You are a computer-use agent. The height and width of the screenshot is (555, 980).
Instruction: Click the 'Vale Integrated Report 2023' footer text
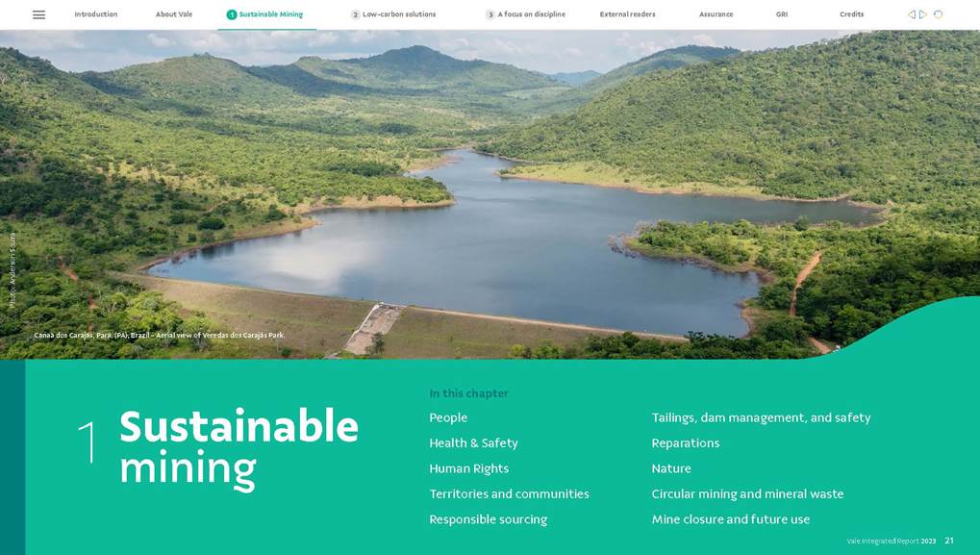click(x=892, y=542)
